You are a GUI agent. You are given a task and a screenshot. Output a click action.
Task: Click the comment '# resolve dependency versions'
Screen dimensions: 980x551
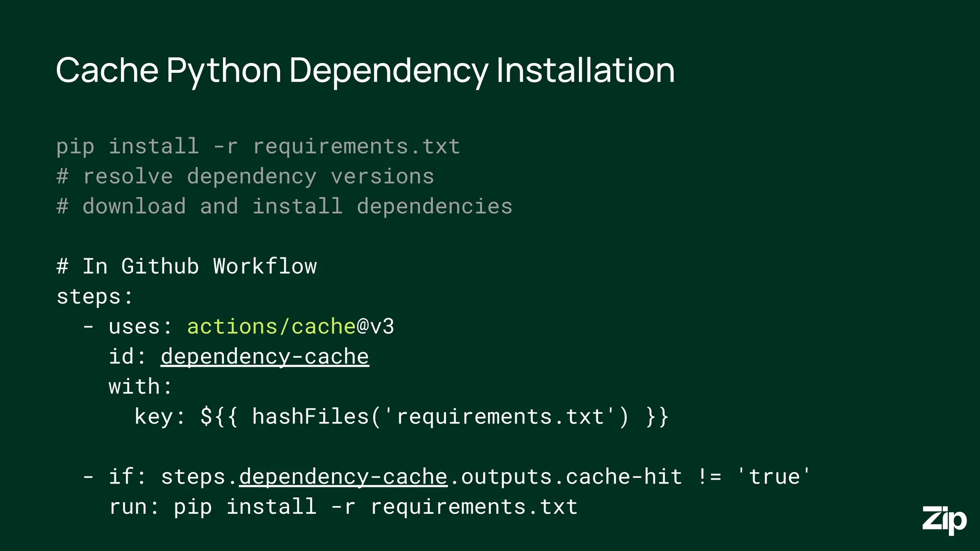click(245, 176)
